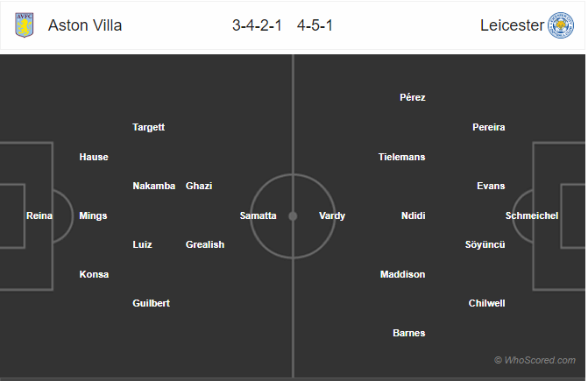Click the WhoScored.com watermark

pos(535,360)
